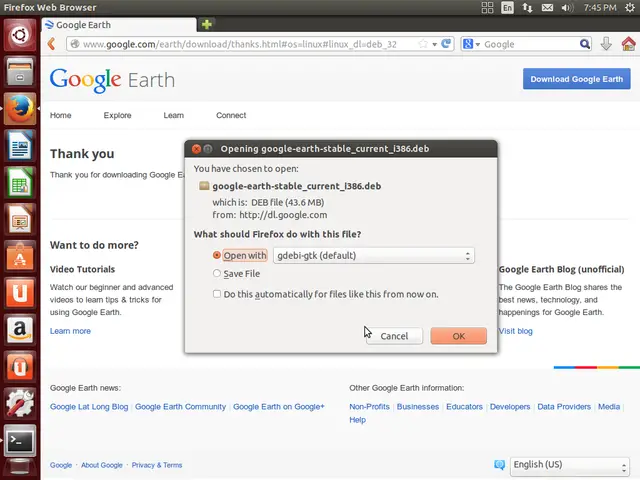The height and width of the screenshot is (480, 640).
Task: Open the Home navigation item
Action: click(60, 115)
